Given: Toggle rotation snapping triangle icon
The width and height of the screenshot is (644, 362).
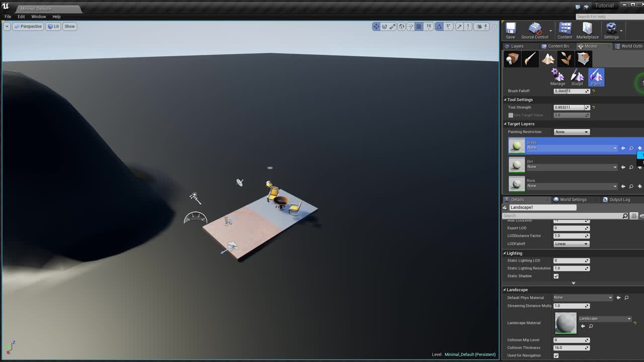Looking at the screenshot, I should pyautogui.click(x=439, y=27).
